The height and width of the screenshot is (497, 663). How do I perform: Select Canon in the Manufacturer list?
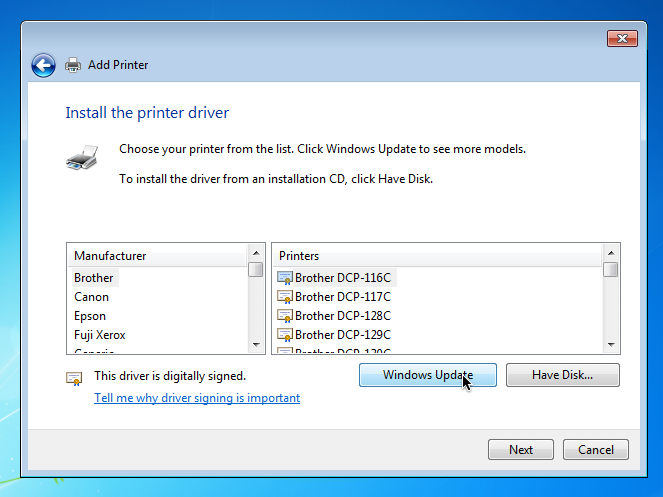(x=91, y=297)
